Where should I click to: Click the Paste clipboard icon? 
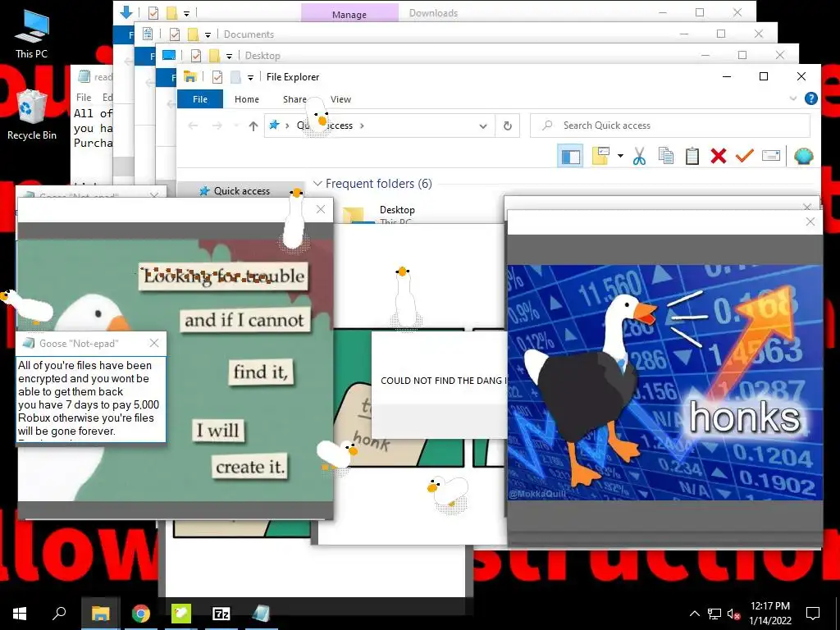pos(692,156)
